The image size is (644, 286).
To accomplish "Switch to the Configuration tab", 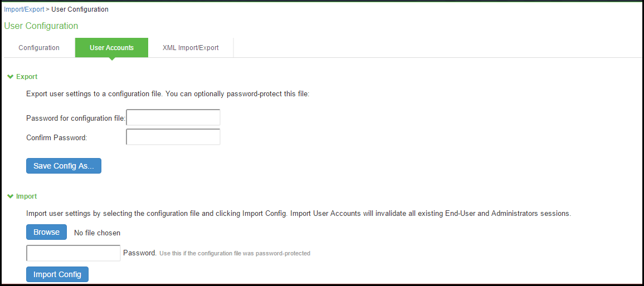I will (x=39, y=48).
